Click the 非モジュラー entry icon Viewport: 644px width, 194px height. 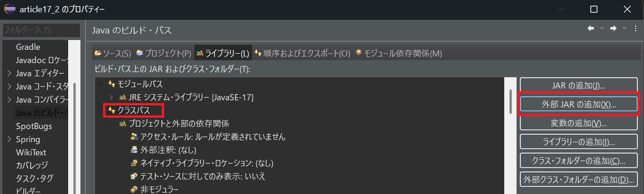pos(134,189)
